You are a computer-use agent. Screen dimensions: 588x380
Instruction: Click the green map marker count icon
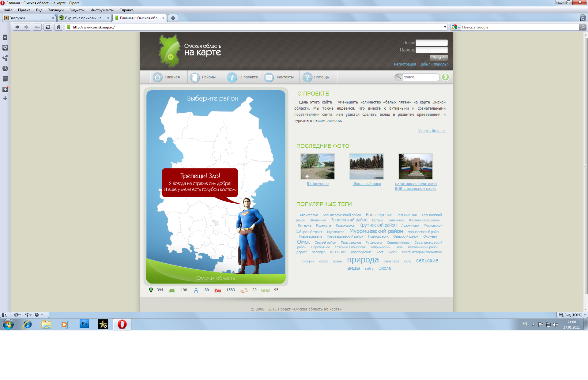tap(151, 290)
